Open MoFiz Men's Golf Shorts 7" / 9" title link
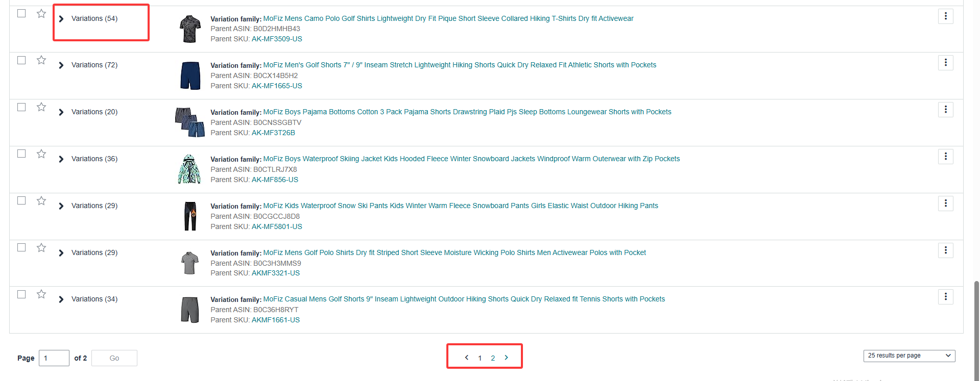The image size is (980, 381). pyautogui.click(x=460, y=65)
